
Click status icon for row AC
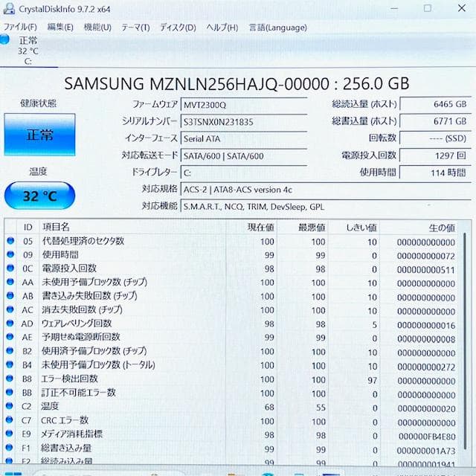(x=10, y=309)
